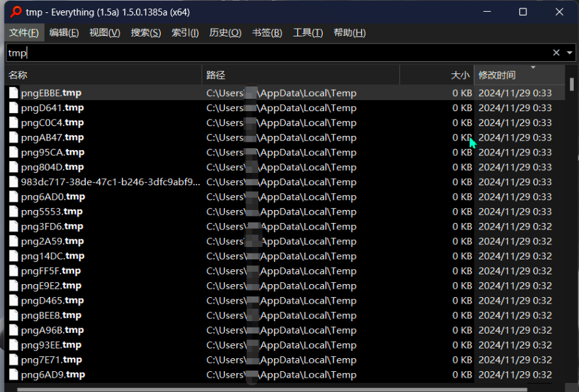Select the file name pngC0C4.tmp
This screenshot has width=579, height=392.
coord(53,123)
